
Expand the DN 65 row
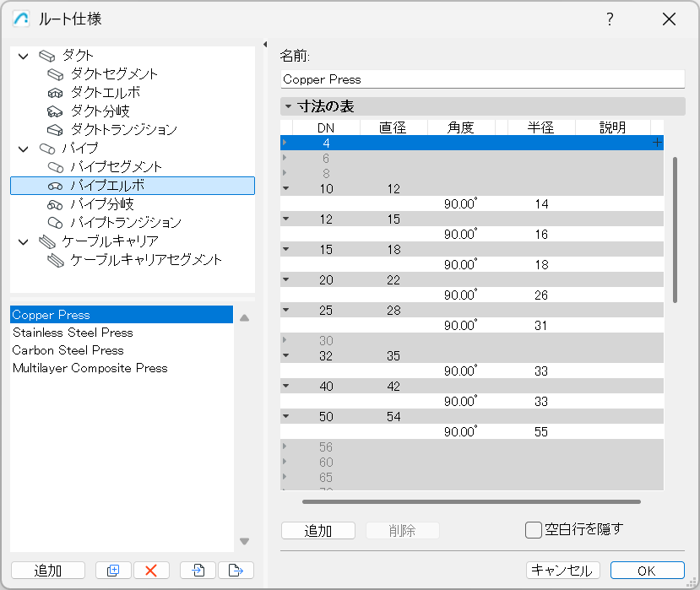pyautogui.click(x=285, y=476)
